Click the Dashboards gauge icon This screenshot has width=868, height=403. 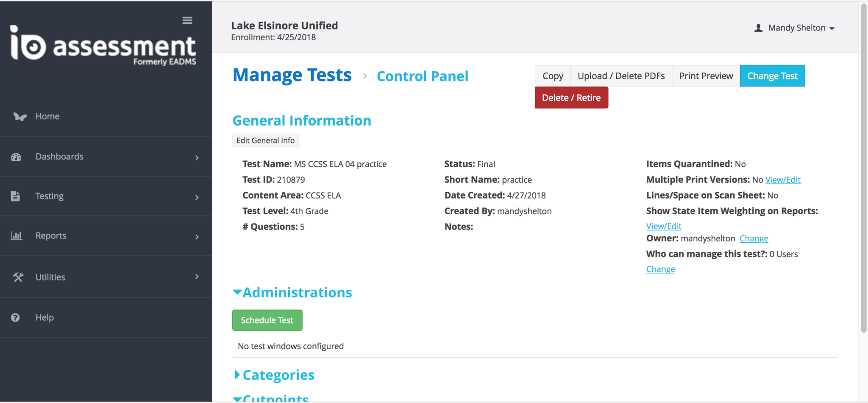tap(16, 157)
